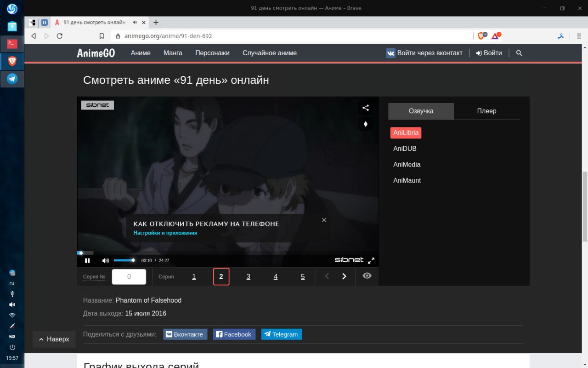The height and width of the screenshot is (368, 588).
Task: Go forward in browser history
Action: point(46,36)
